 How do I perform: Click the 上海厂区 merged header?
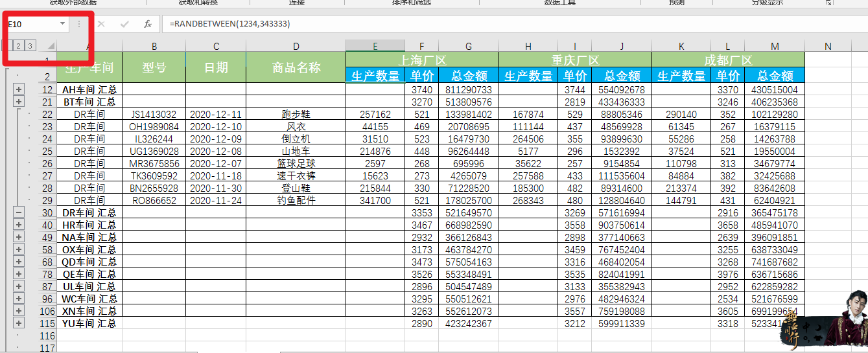(x=423, y=60)
